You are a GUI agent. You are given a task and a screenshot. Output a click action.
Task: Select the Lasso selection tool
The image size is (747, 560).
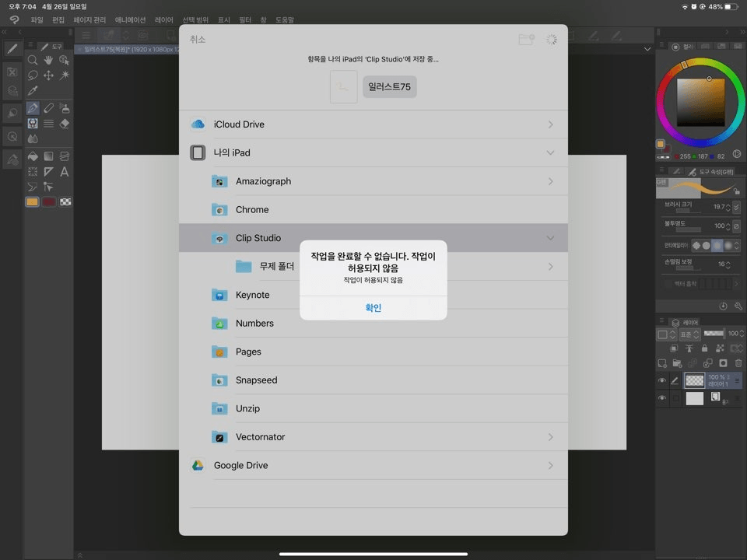click(x=33, y=75)
